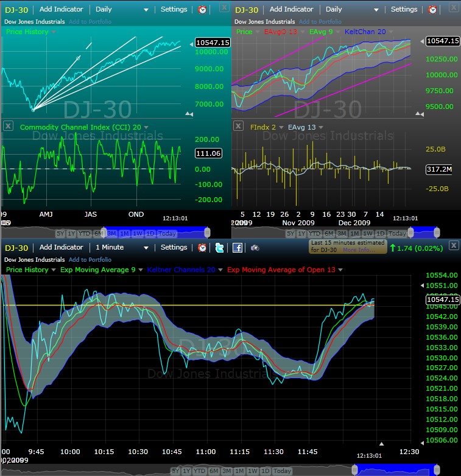Open Settings in top-right chart
The width and height of the screenshot is (461, 476).
click(x=404, y=9)
